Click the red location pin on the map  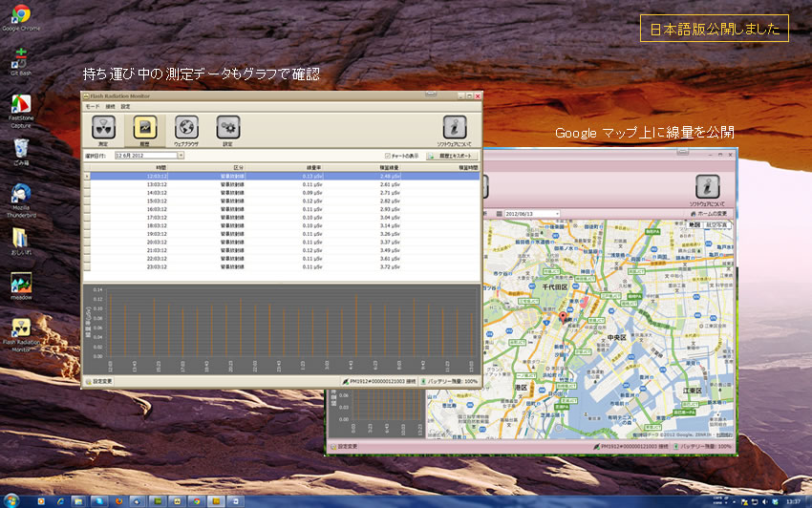pos(563,316)
